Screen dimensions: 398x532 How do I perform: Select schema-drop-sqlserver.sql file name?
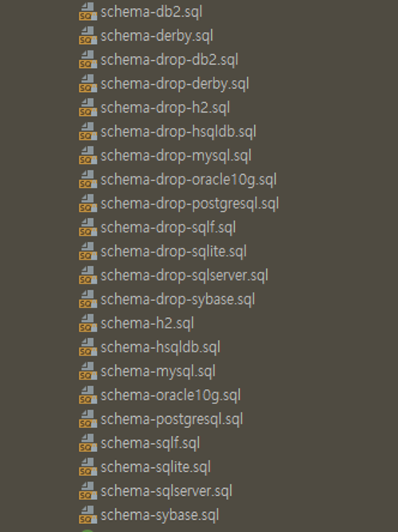pyautogui.click(x=185, y=276)
